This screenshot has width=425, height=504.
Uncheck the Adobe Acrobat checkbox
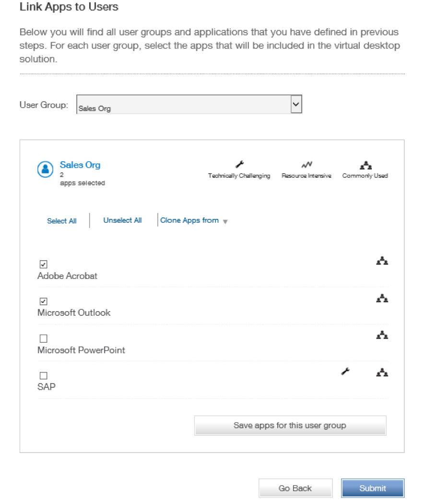[43, 264]
